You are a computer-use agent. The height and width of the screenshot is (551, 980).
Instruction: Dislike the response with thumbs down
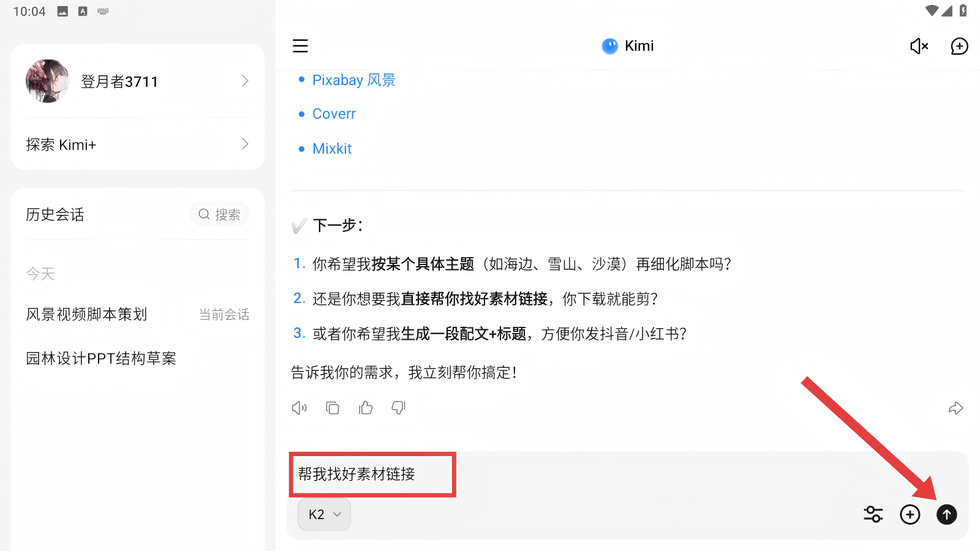[399, 408]
